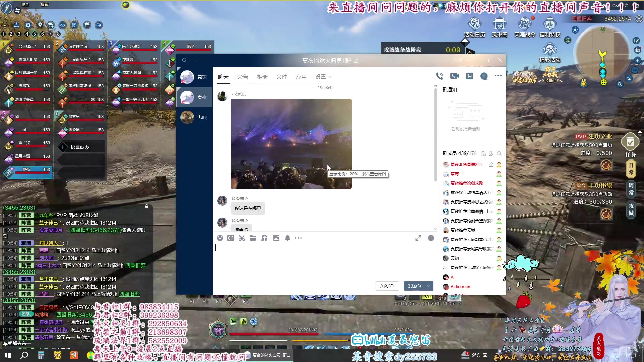Select the scissors screenshot tool
This screenshot has width=644, height=362.
pos(242,238)
